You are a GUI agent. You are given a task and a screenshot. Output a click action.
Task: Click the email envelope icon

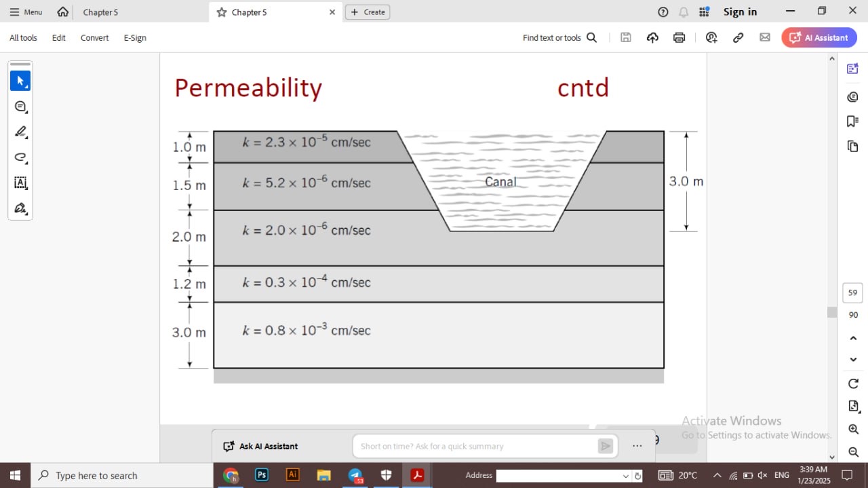point(765,38)
